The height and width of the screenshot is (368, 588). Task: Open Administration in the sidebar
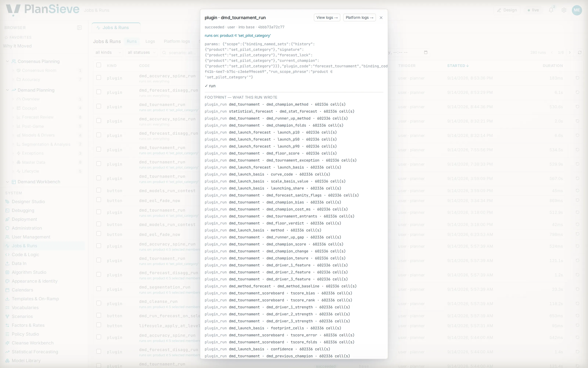click(x=27, y=228)
